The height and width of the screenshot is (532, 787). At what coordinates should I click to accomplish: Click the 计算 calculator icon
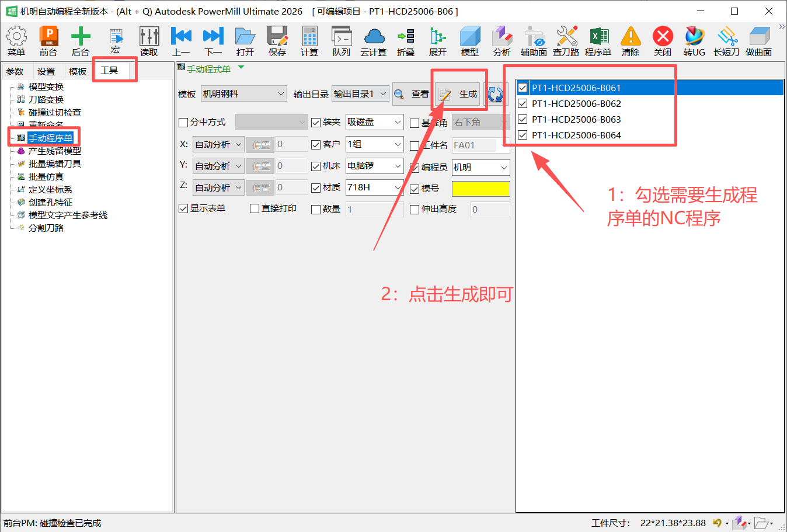click(x=309, y=36)
